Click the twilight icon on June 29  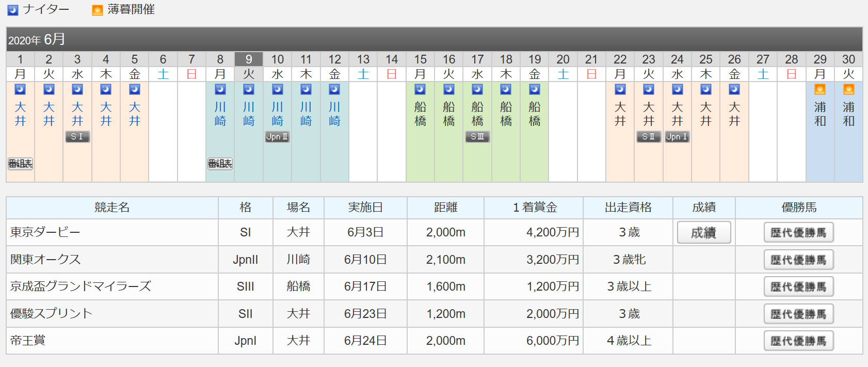pos(820,89)
